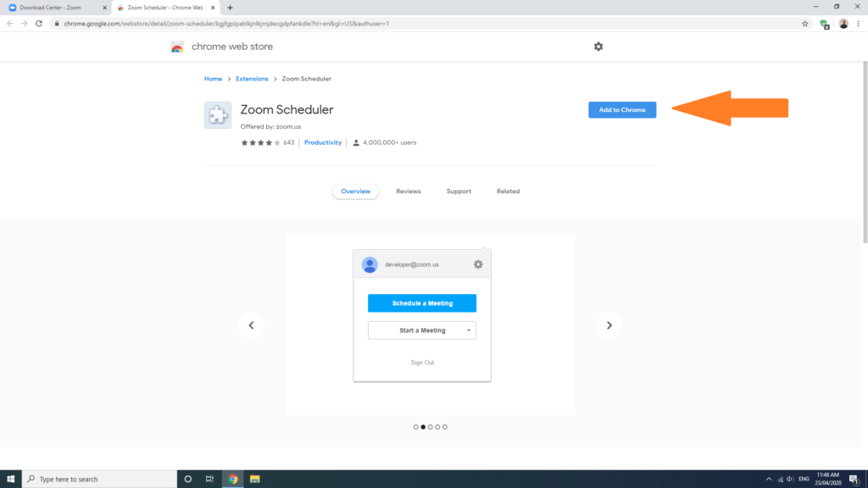The height and width of the screenshot is (488, 868).
Task: Follow the Productivity category link
Action: tap(323, 142)
